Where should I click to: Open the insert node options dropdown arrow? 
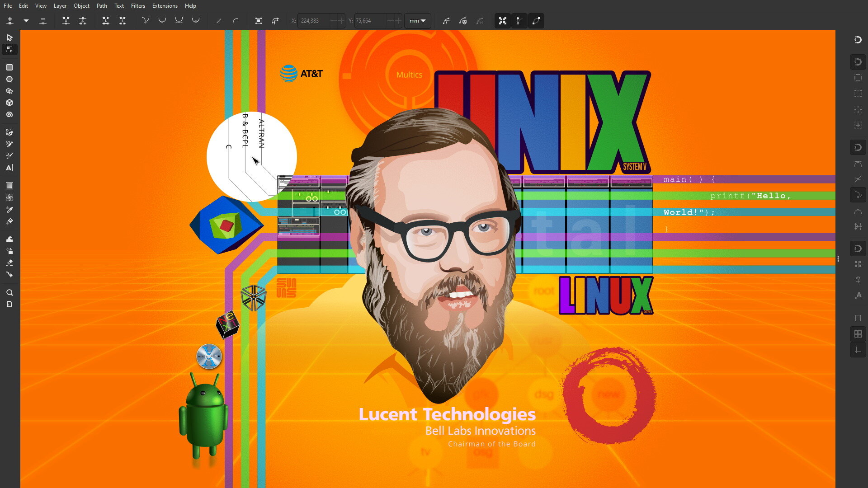26,21
